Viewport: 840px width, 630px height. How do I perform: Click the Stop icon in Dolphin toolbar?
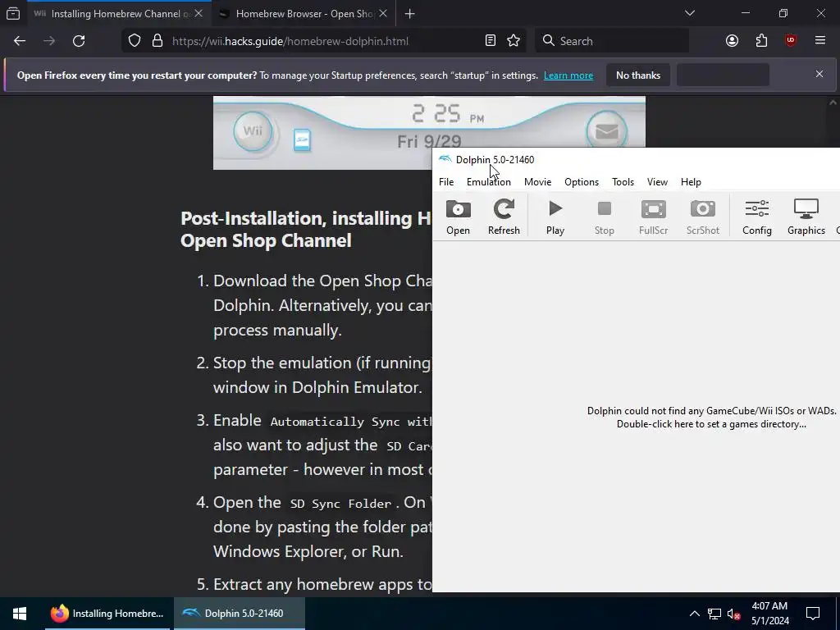click(605, 217)
